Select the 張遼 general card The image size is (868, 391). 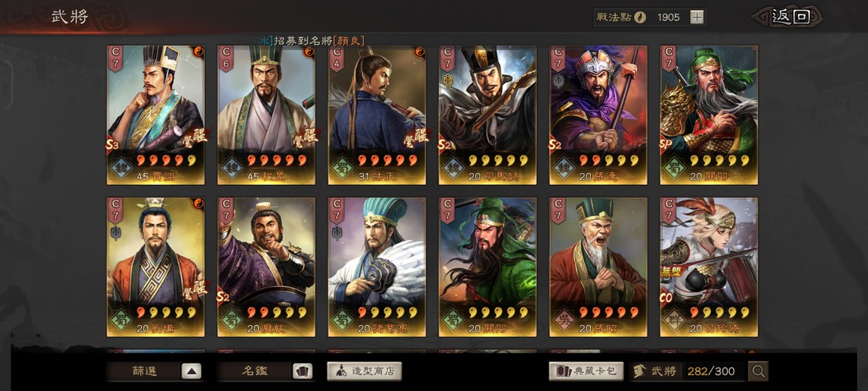coord(599,115)
